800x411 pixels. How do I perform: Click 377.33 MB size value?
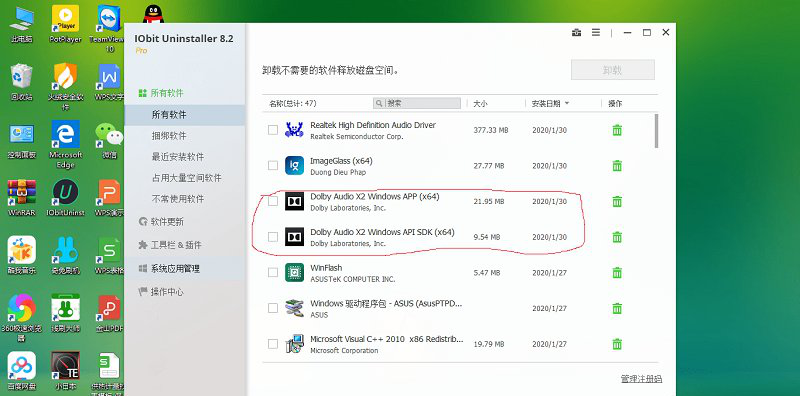491,130
